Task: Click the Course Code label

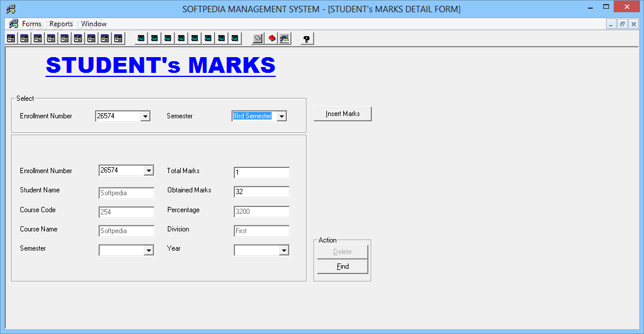Action: click(x=38, y=209)
